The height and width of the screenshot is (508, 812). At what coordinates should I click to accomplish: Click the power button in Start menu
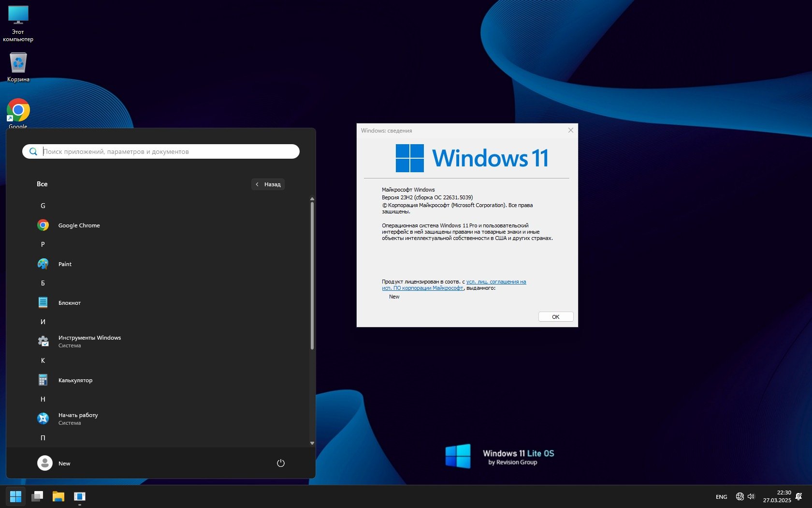(x=280, y=463)
